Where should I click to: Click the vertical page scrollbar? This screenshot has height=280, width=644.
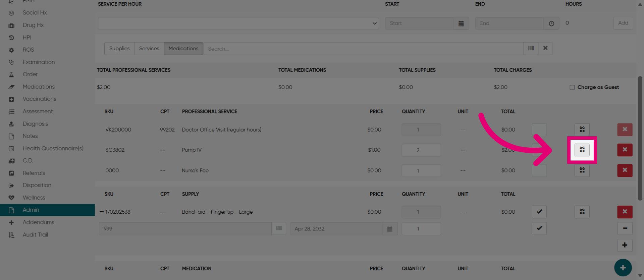pos(640,138)
